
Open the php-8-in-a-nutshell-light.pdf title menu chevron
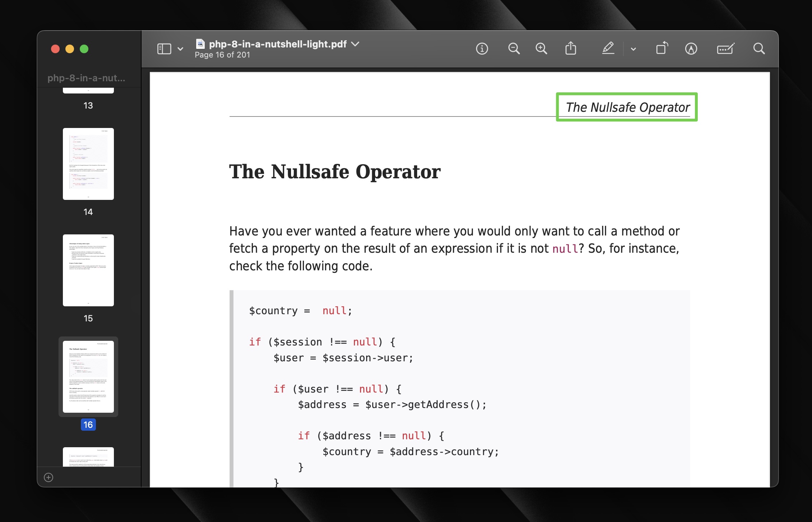(x=355, y=44)
